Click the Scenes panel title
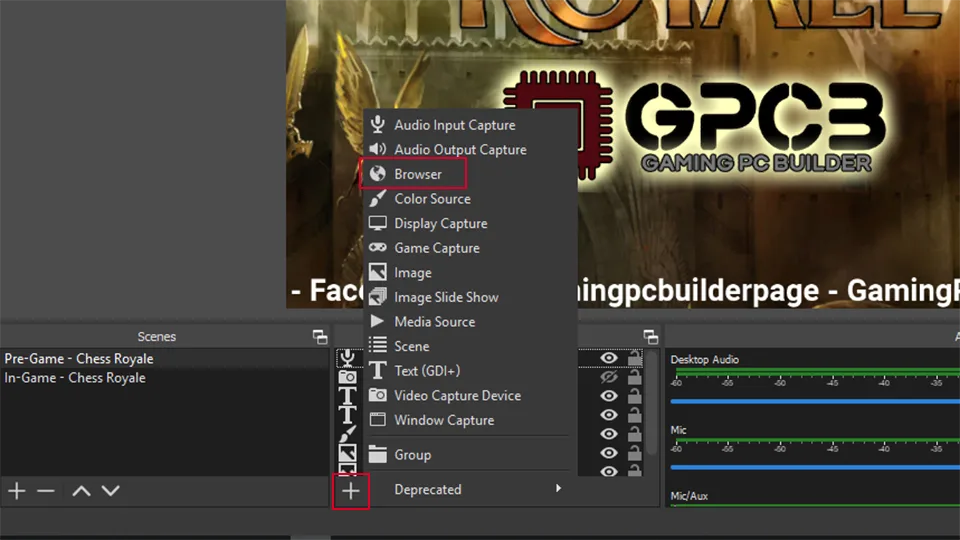The width and height of the screenshot is (960, 540). [157, 336]
